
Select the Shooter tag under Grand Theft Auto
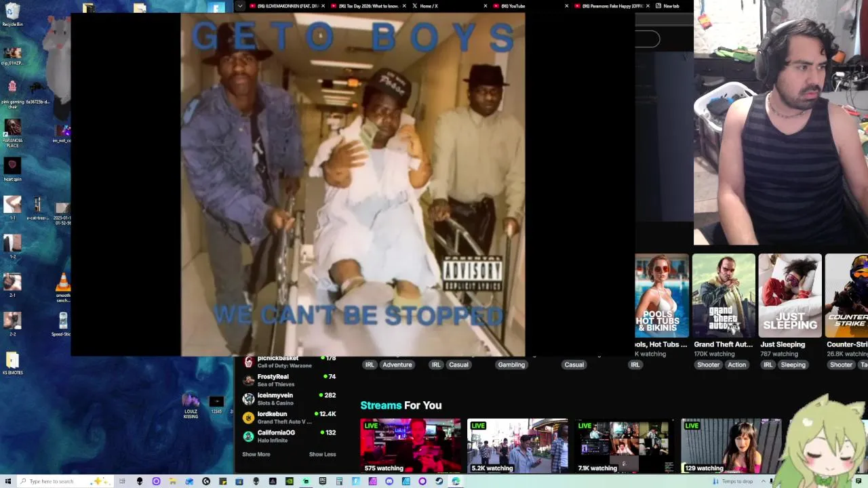point(708,365)
